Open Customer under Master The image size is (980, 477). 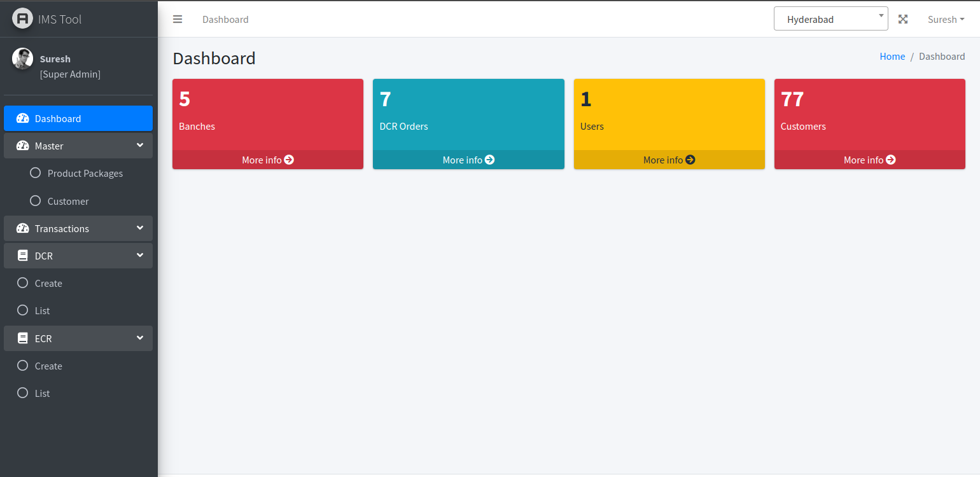tap(78, 201)
